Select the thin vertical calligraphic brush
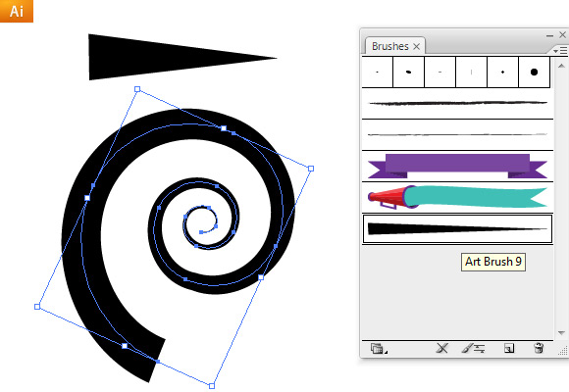Image resolution: width=569 pixels, height=392 pixels. pos(471,72)
